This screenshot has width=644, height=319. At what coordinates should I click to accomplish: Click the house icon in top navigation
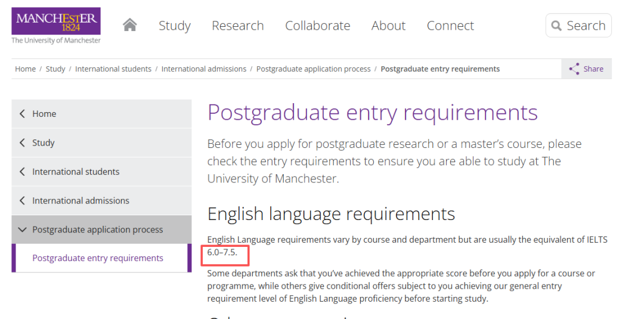pos(129,25)
